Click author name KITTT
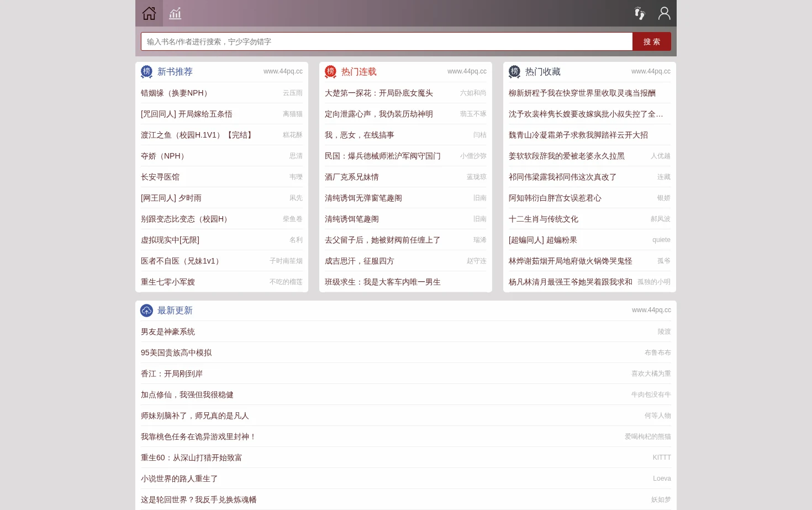Screen dimensions: 812x510 coord(662,458)
